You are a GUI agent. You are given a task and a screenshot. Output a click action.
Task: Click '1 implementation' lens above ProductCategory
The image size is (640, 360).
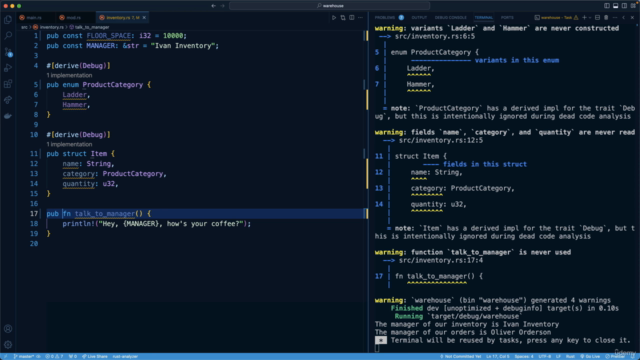click(x=69, y=75)
